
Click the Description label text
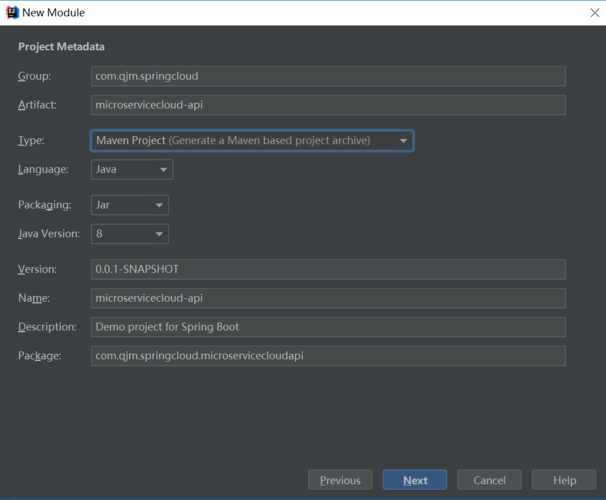[46, 327]
